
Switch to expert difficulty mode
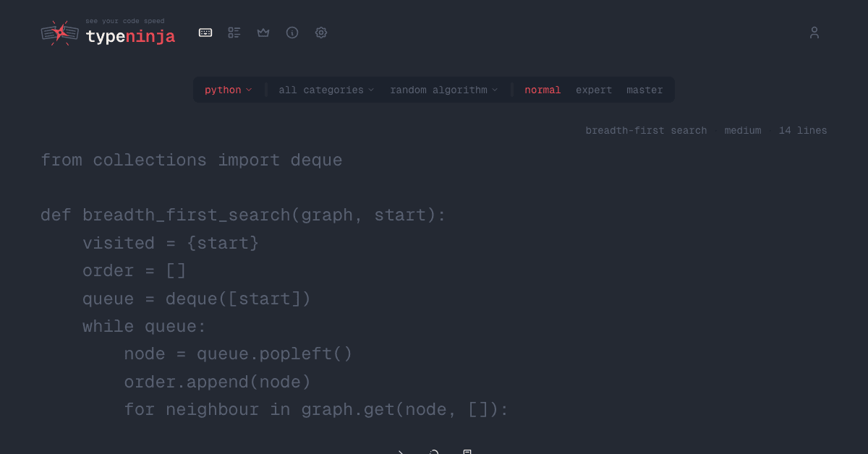594,90
